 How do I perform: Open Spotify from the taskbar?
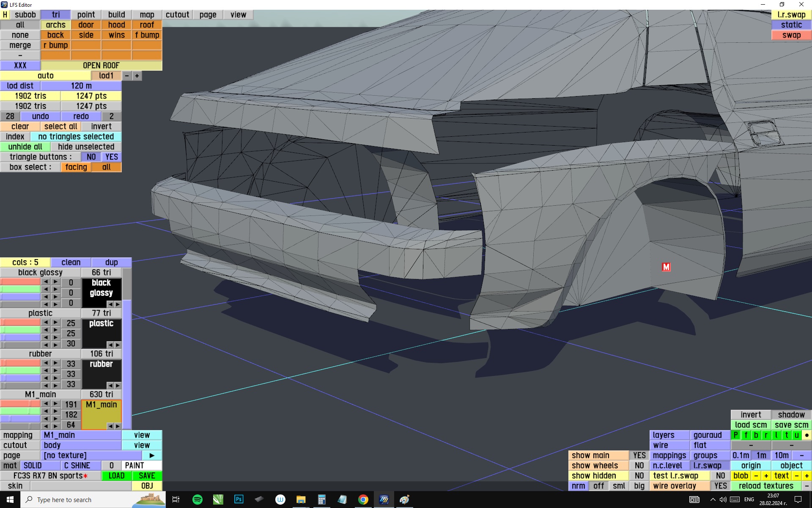point(198,500)
